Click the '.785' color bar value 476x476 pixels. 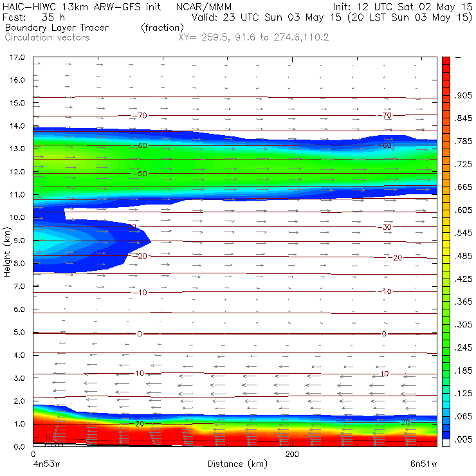point(464,142)
